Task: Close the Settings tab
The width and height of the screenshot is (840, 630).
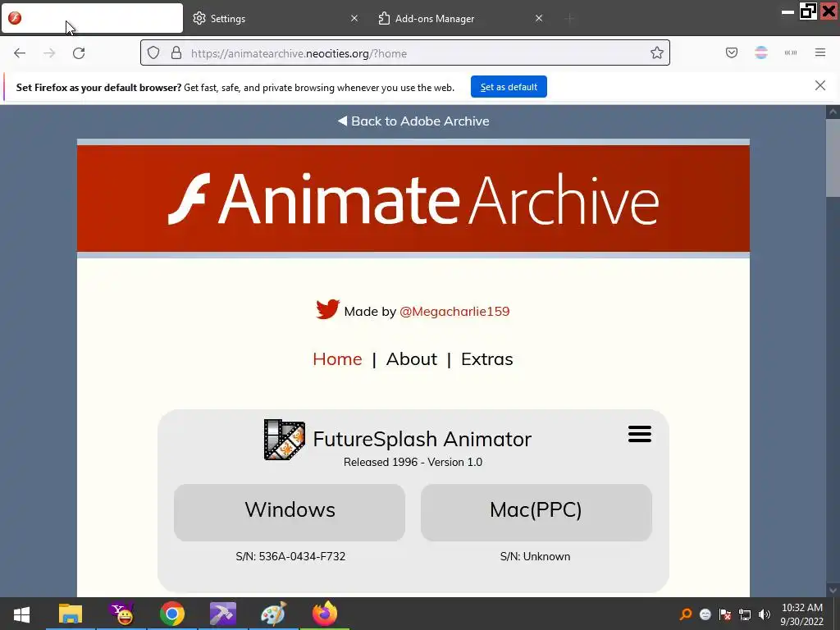Action: pyautogui.click(x=354, y=18)
